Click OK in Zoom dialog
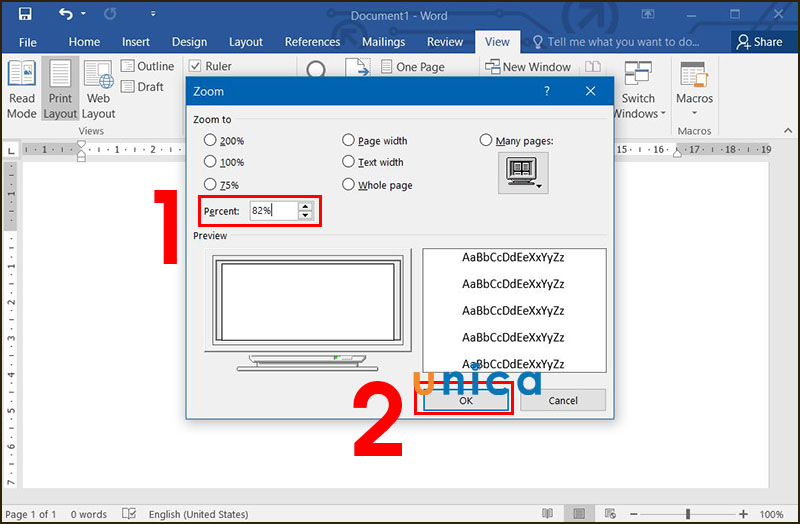The image size is (800, 524). point(465,401)
